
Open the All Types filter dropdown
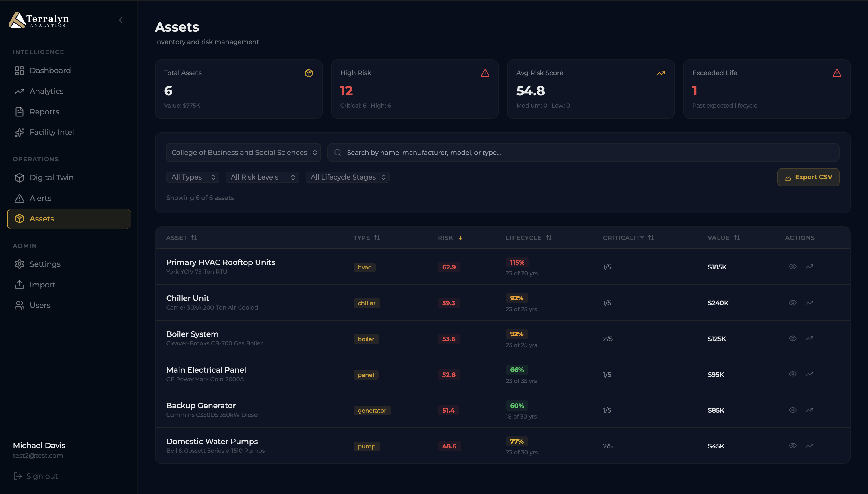coord(193,177)
